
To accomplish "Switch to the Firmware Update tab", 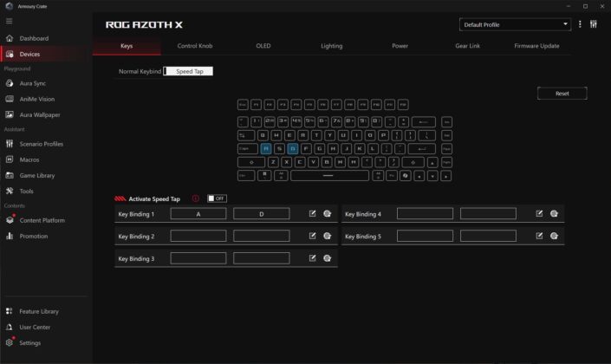I will 536,46.
